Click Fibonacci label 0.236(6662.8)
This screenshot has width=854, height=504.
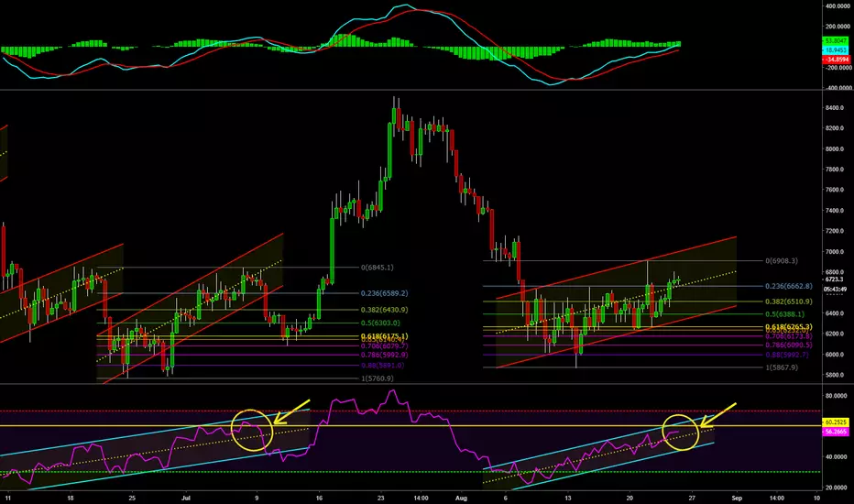[x=789, y=286]
